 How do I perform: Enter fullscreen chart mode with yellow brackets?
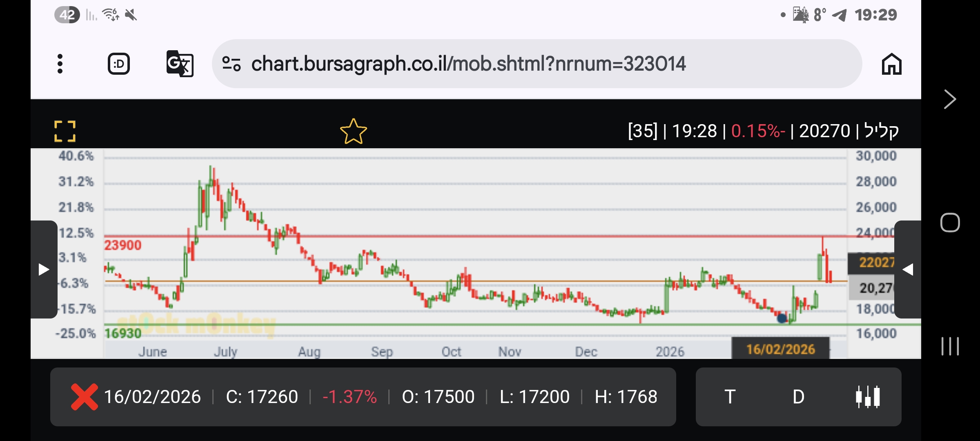[65, 131]
